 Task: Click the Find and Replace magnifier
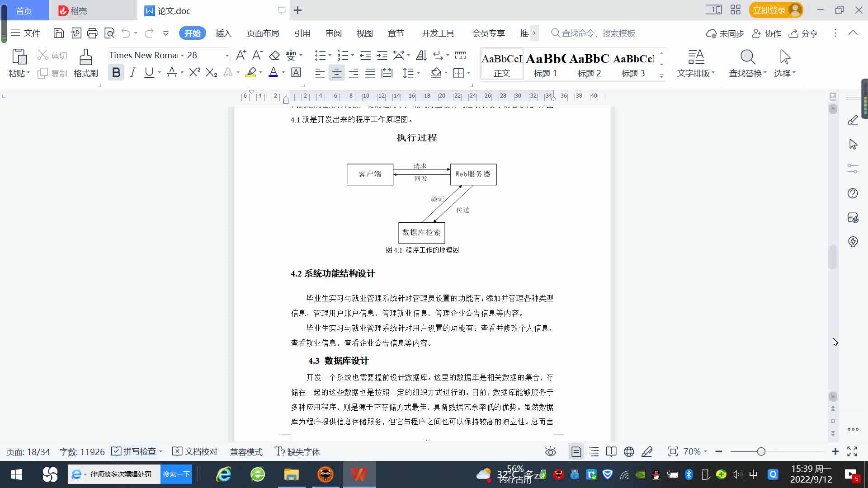(x=748, y=57)
